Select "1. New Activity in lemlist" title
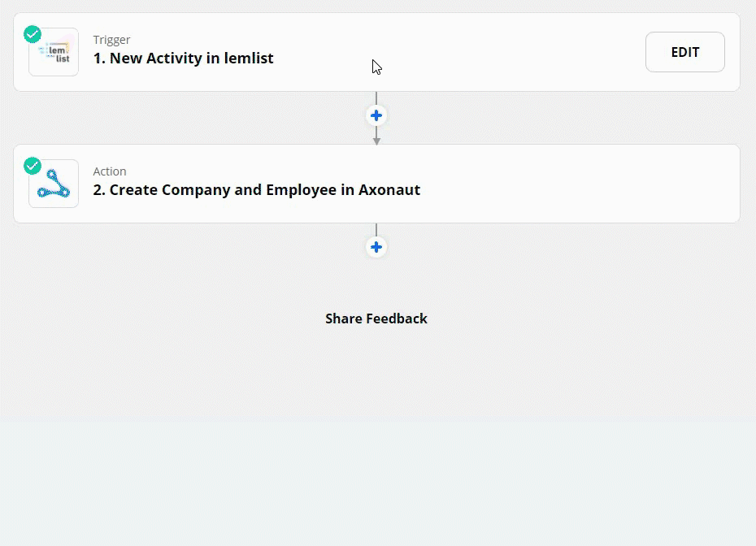This screenshot has width=756, height=546. (183, 58)
